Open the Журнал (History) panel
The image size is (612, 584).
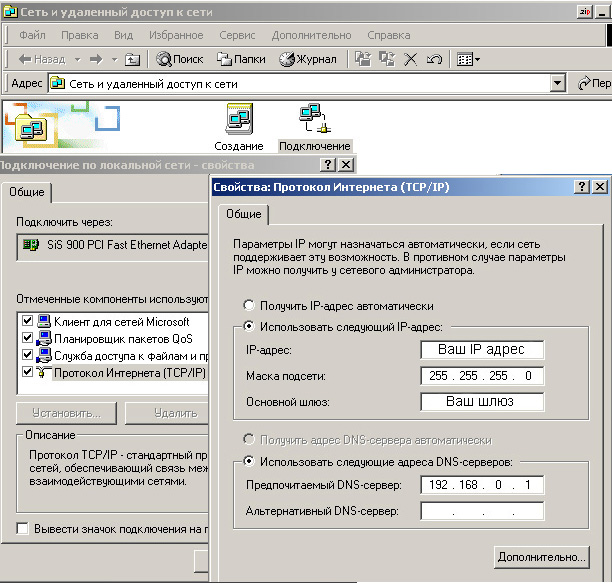pyautogui.click(x=308, y=59)
